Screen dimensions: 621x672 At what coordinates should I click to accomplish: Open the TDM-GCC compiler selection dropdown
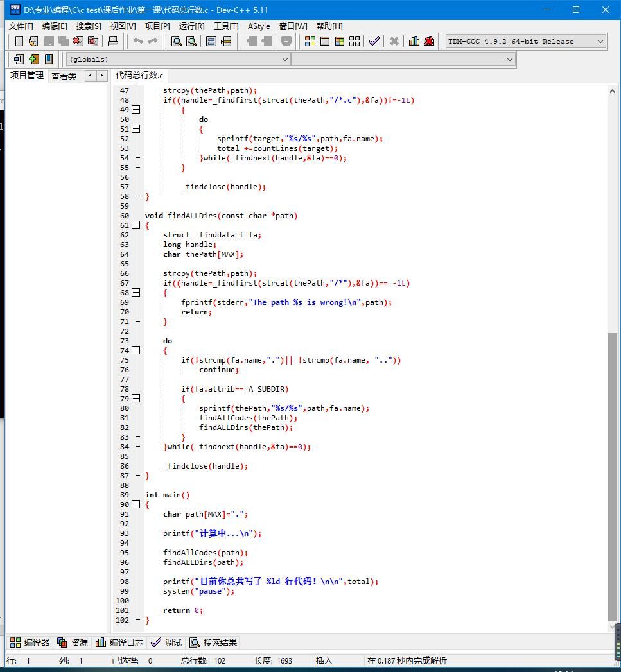point(526,42)
